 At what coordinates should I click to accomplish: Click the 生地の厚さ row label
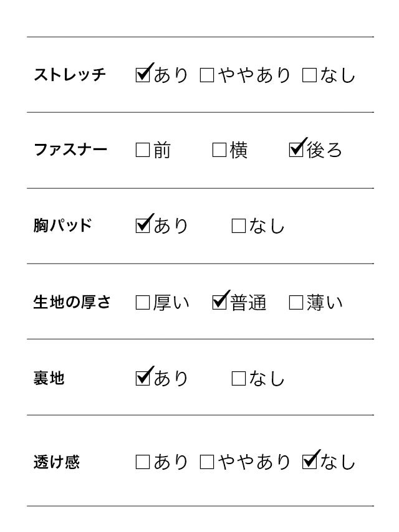[72, 303]
